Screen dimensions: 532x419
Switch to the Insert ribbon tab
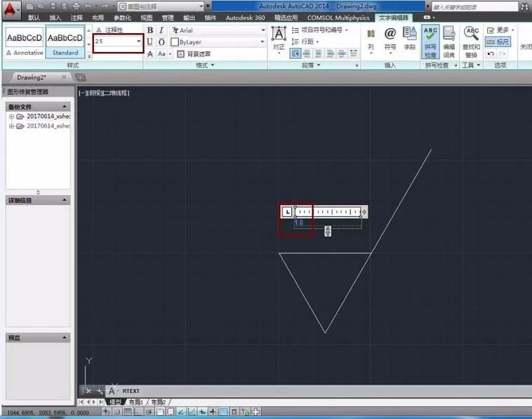point(55,18)
